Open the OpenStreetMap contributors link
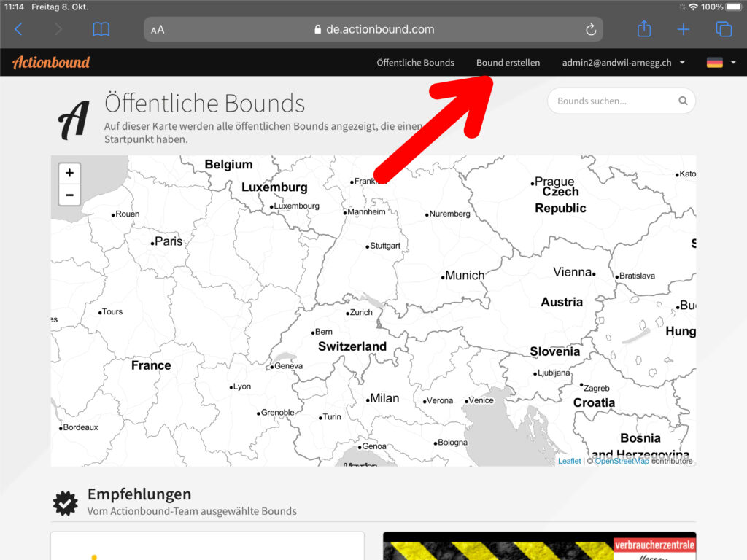 tap(621, 461)
